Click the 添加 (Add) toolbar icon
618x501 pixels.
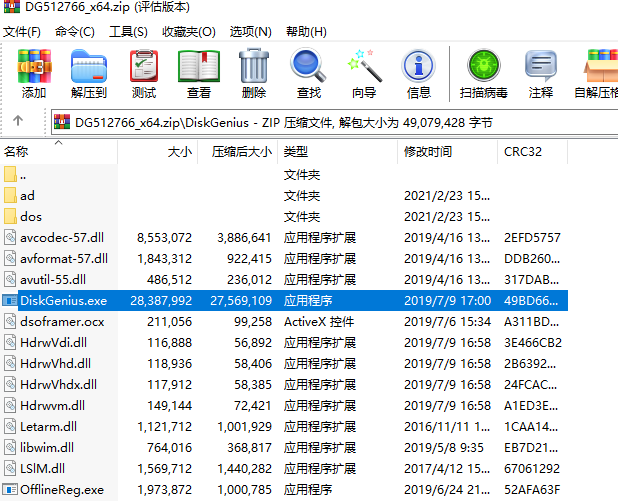tap(34, 66)
